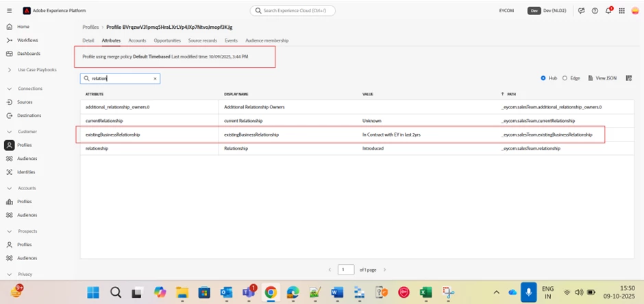Open the Opportunities tab
This screenshot has width=644, height=304.
(x=167, y=40)
